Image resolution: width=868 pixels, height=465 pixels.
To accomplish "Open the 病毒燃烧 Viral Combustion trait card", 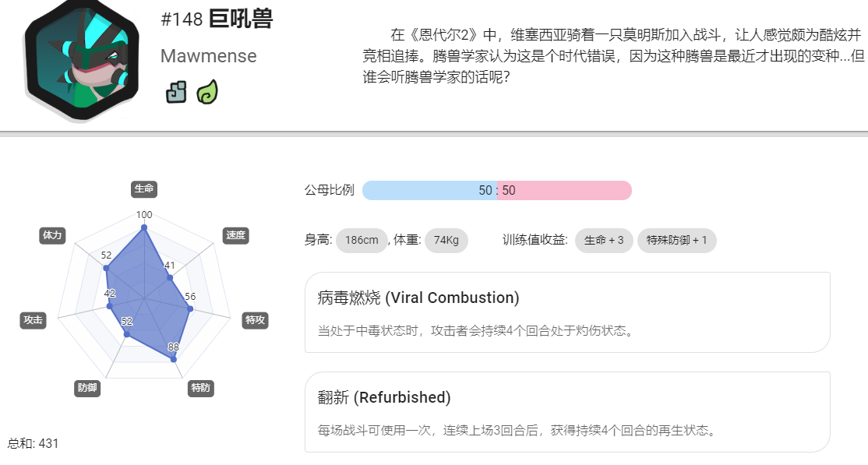I will [x=567, y=312].
